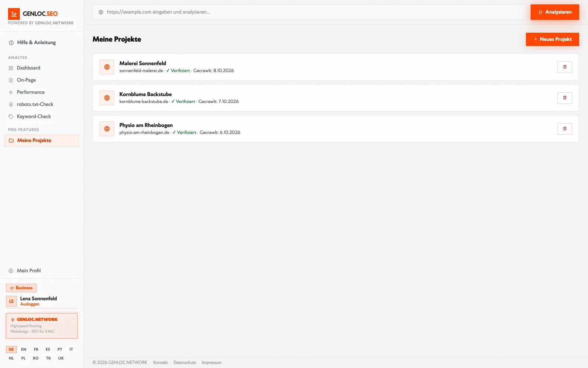Open the Physio am Rheinbogen project title
The image size is (588, 368).
146,125
